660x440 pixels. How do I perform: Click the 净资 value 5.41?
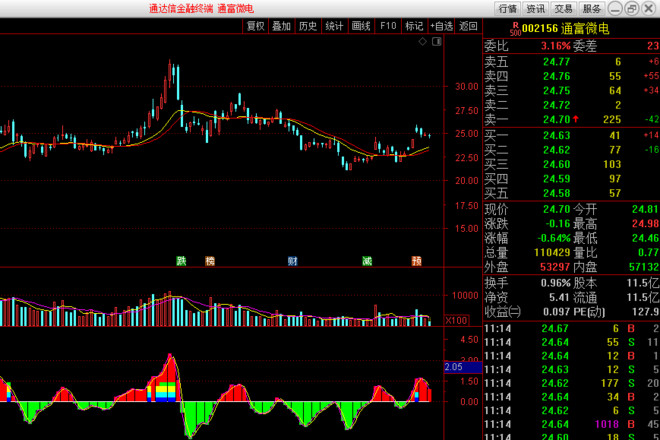click(559, 298)
